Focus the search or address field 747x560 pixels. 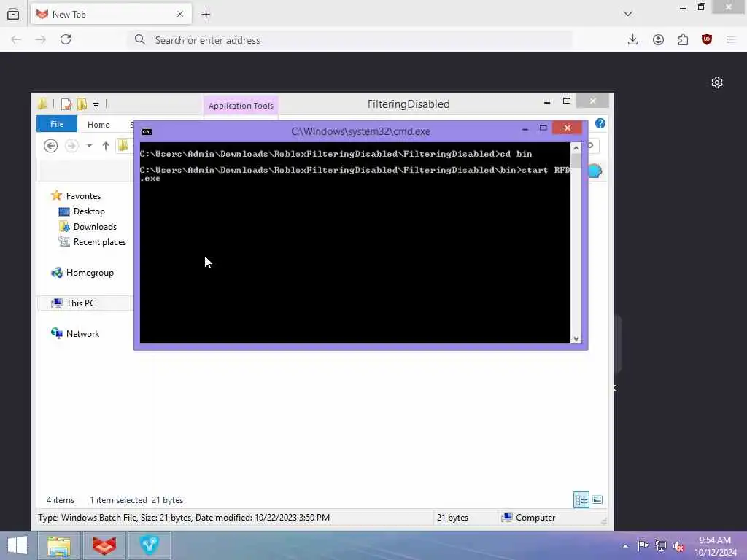(350, 40)
